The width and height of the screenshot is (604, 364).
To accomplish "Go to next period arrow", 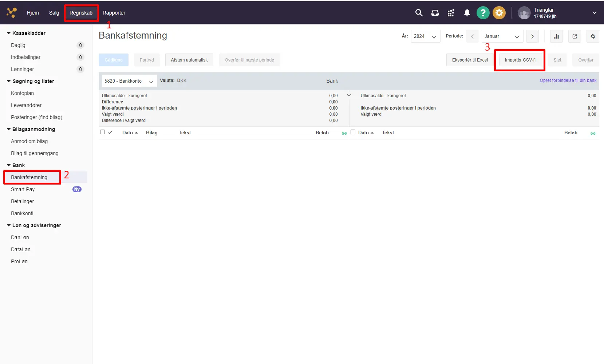I will (x=532, y=36).
